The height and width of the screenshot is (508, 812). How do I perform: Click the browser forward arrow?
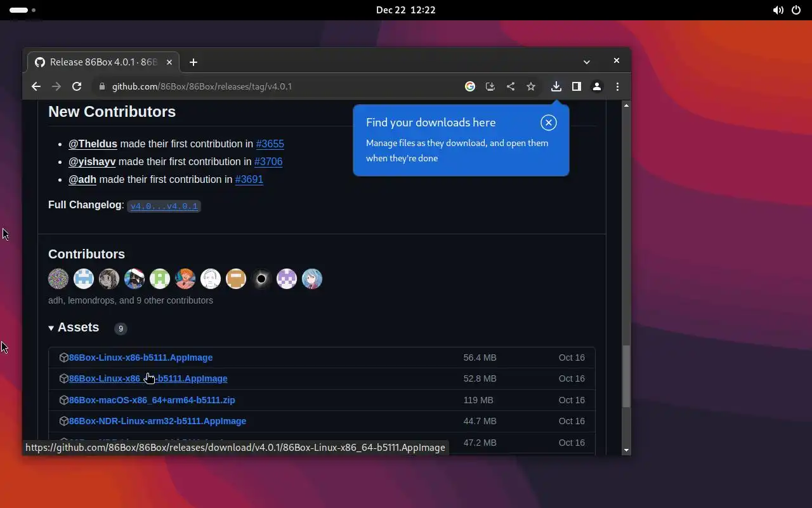[56, 86]
